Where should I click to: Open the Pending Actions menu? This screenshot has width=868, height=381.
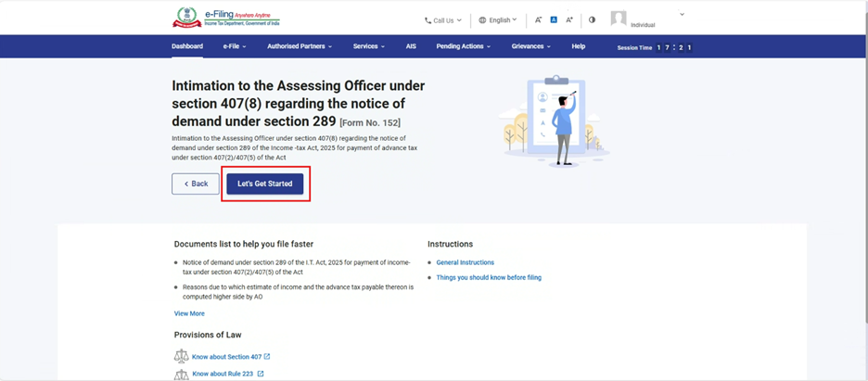pos(463,46)
